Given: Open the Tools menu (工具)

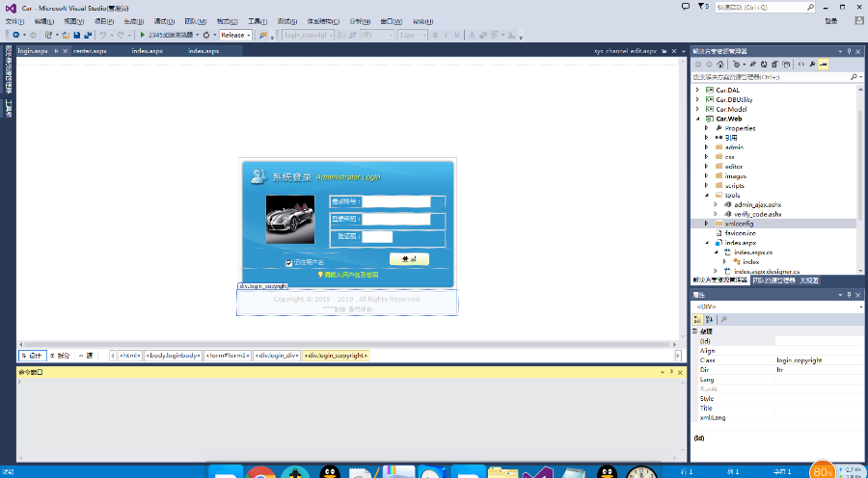Looking at the screenshot, I should 258,21.
